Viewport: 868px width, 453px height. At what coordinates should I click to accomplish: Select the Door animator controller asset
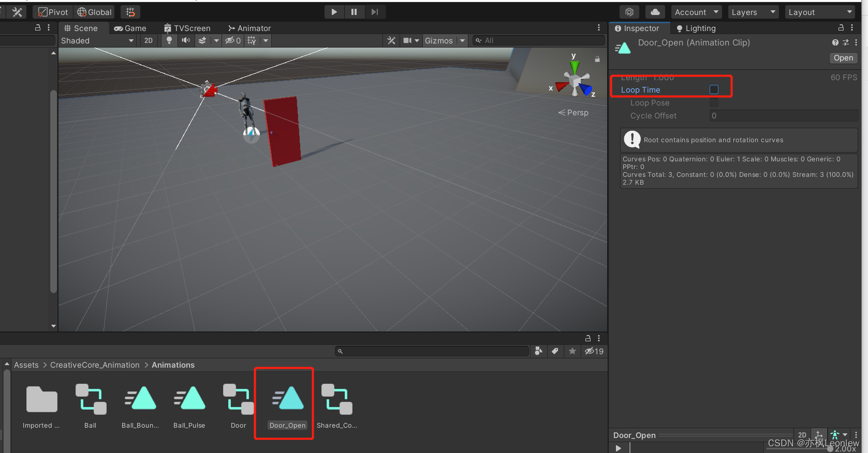[239, 406]
